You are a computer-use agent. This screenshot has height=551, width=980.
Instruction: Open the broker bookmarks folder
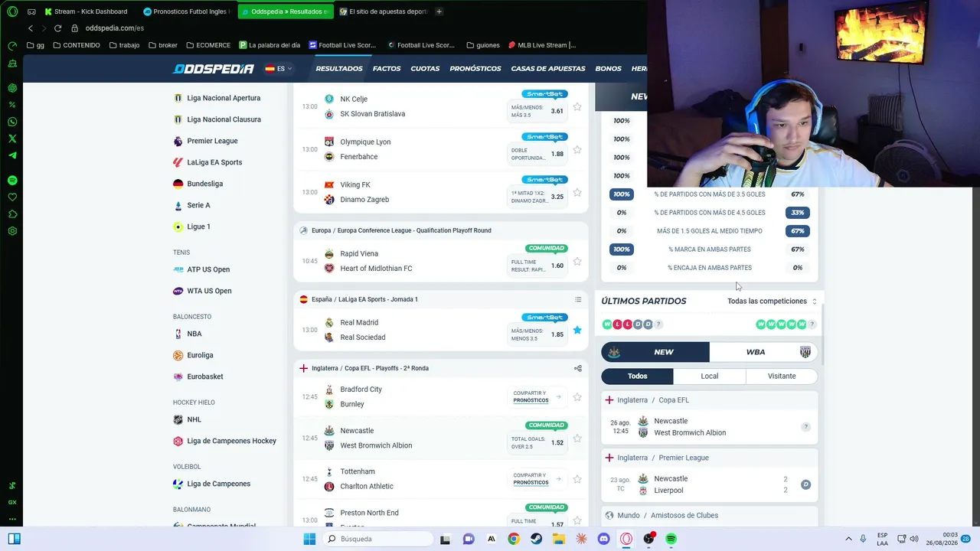point(163,45)
